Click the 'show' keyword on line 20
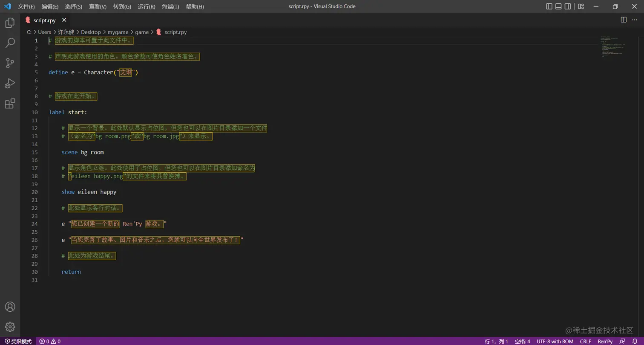This screenshot has width=644, height=345. (68, 192)
